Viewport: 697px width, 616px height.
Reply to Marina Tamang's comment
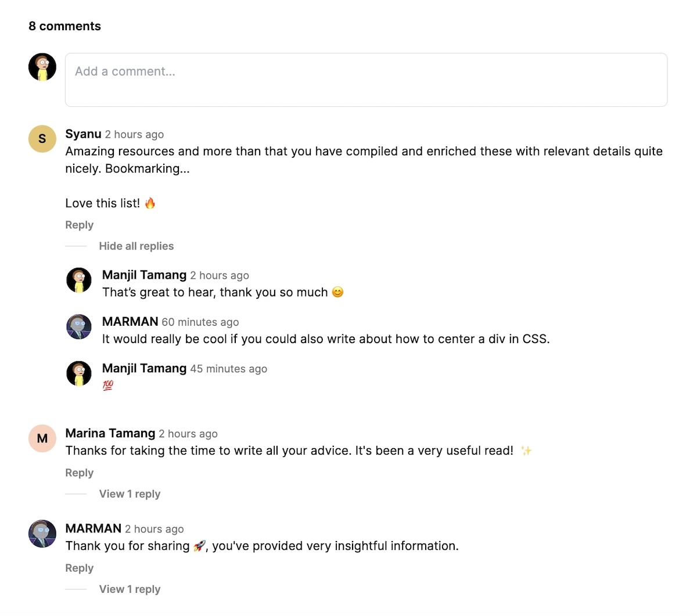(80, 473)
